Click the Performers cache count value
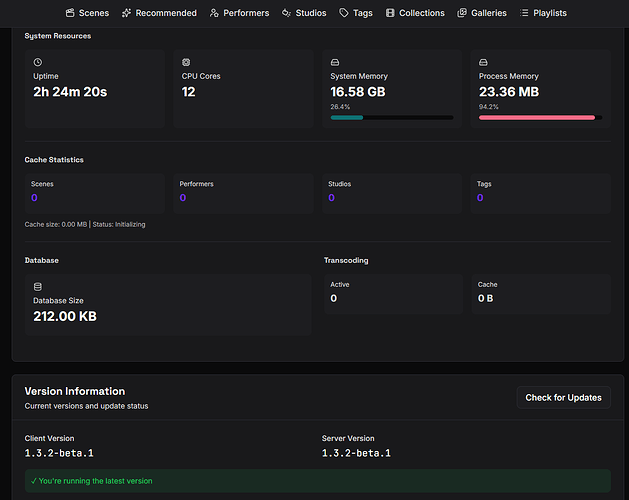Image resolution: width=629 pixels, height=500 pixels. point(183,198)
